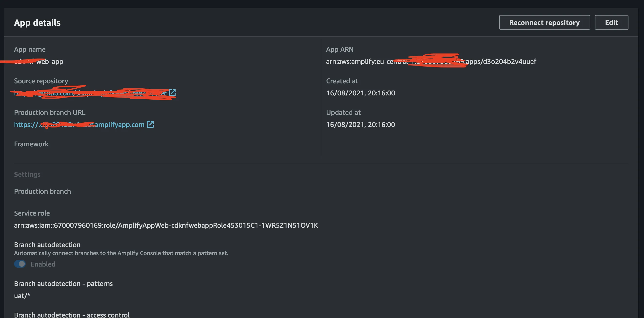Click the Framework field label

(x=31, y=144)
